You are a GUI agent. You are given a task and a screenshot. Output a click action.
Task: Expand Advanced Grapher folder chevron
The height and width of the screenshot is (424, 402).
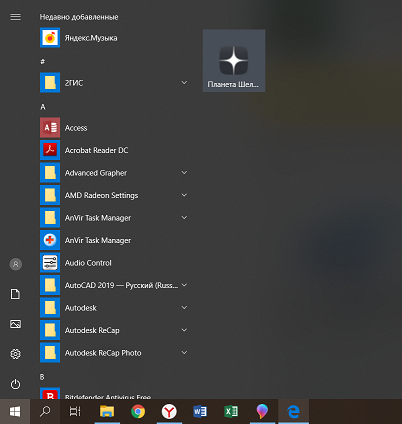click(184, 172)
